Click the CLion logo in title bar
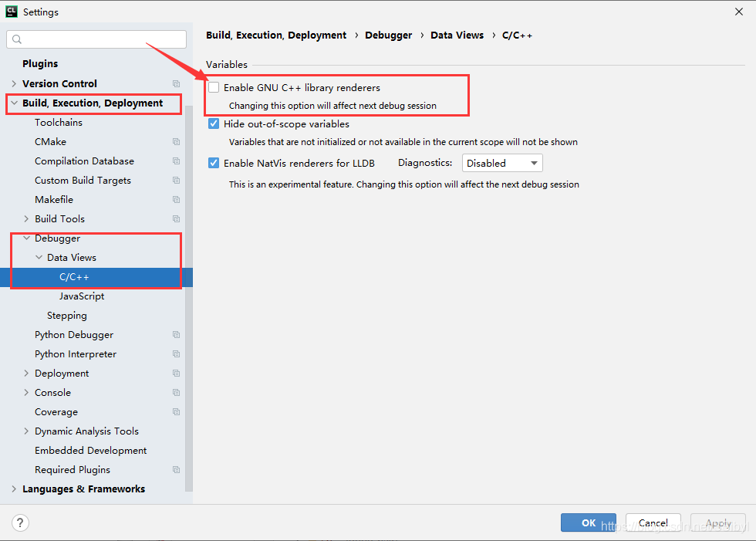 [x=12, y=12]
